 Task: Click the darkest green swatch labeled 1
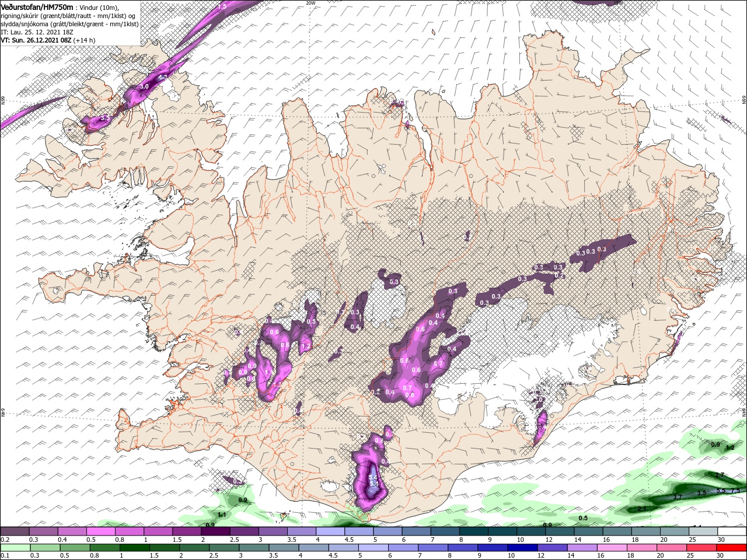pos(134,548)
